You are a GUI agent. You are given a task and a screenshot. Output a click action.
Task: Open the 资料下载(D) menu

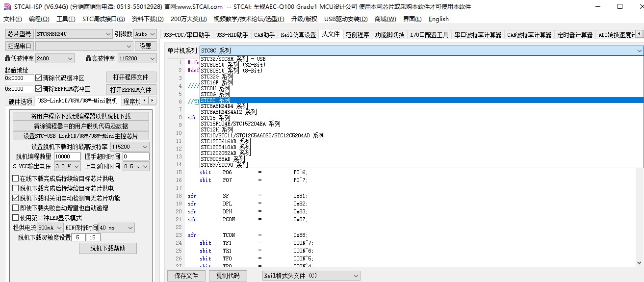(x=148, y=19)
